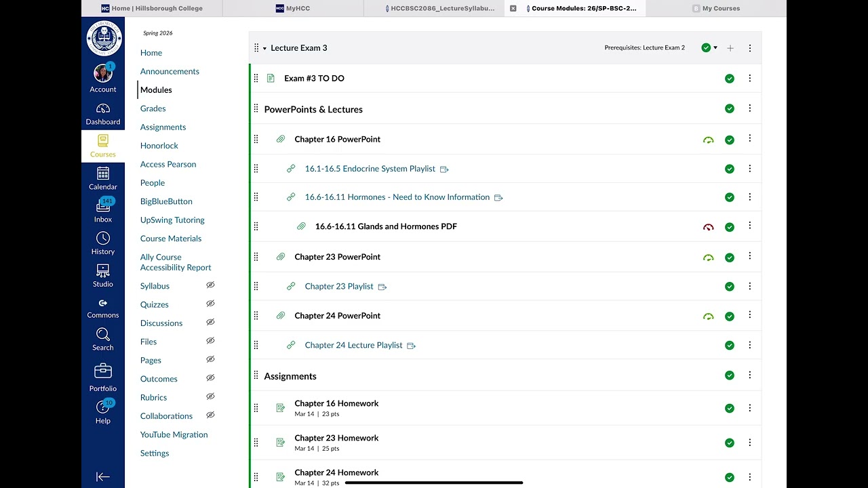Switch to the MyHCC browser tab
This screenshot has height=488, width=868.
tap(294, 8)
